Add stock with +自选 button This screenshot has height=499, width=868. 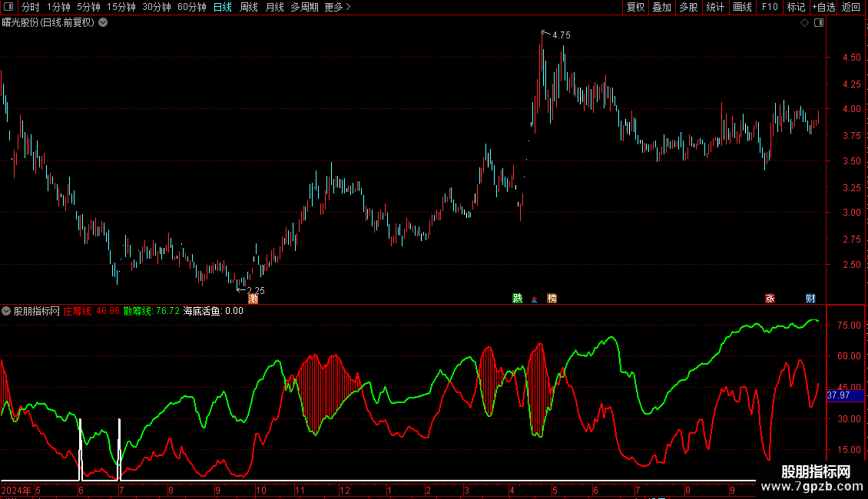pos(823,7)
